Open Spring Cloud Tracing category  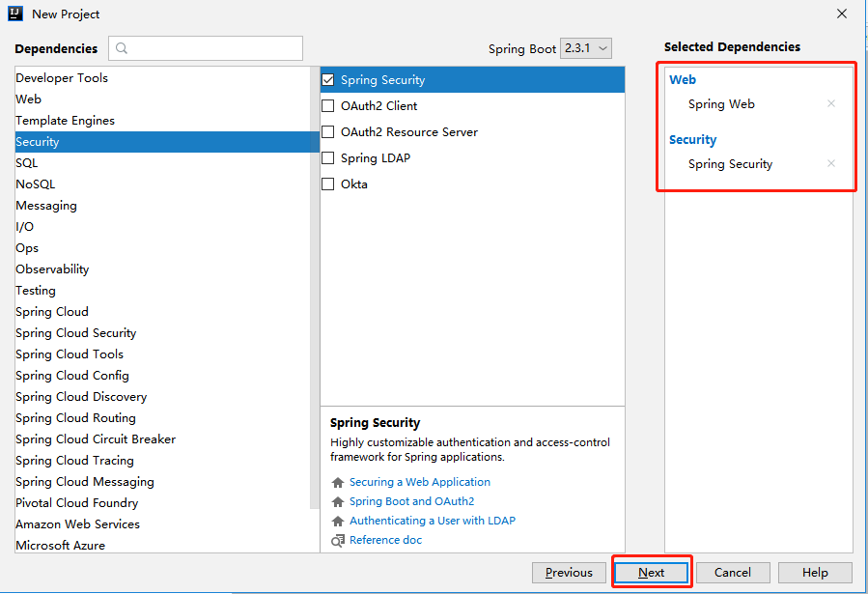point(162,461)
